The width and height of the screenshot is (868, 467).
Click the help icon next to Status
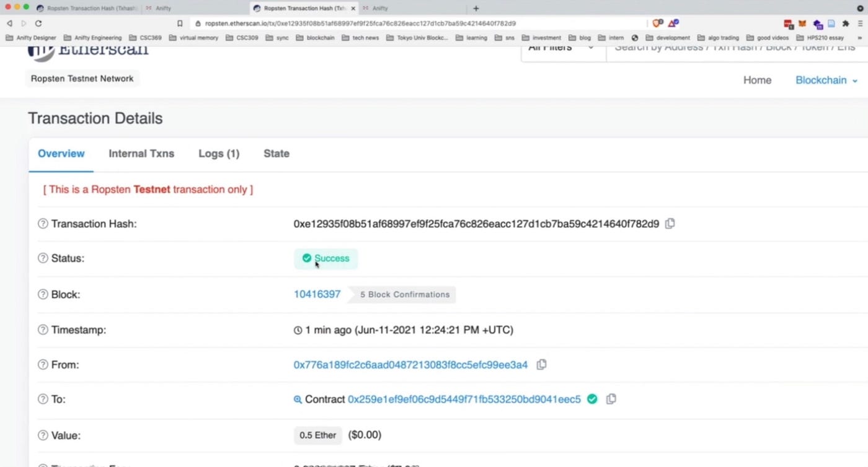(43, 258)
